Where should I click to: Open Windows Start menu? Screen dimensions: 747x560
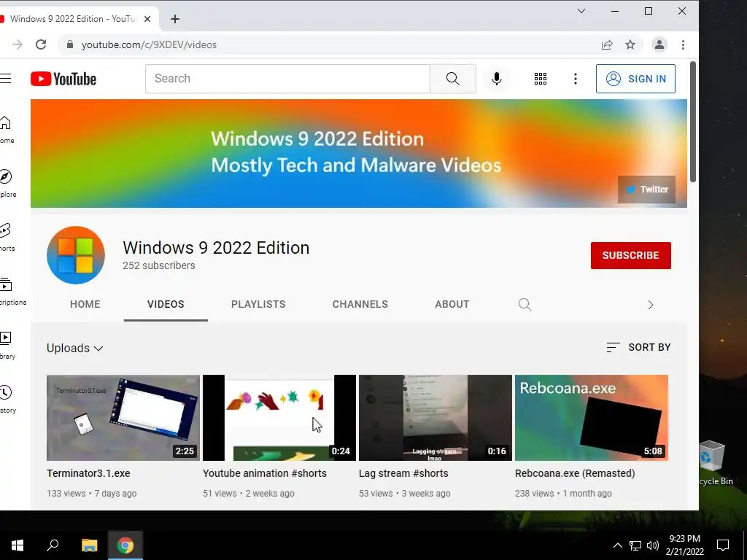(x=18, y=545)
